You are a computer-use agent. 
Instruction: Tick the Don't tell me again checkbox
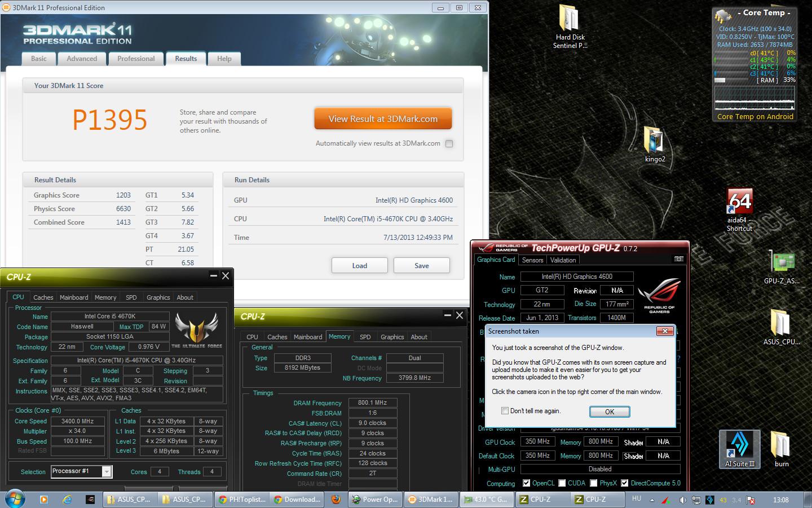tap(505, 411)
